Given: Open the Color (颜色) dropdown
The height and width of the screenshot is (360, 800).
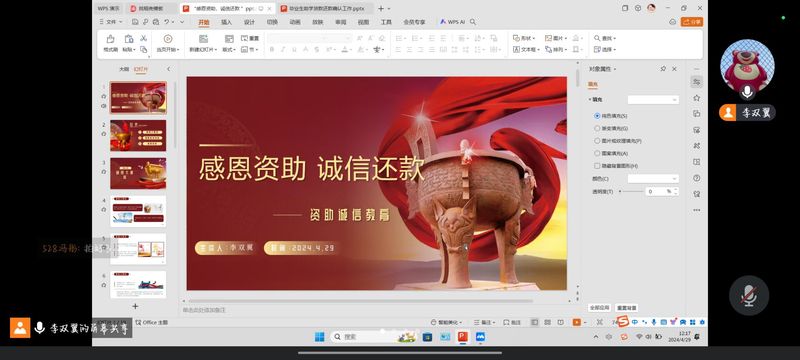Looking at the screenshot, I should 653,178.
